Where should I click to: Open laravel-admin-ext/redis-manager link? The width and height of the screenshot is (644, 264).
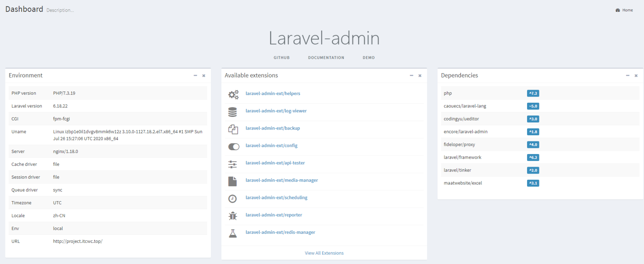click(280, 232)
